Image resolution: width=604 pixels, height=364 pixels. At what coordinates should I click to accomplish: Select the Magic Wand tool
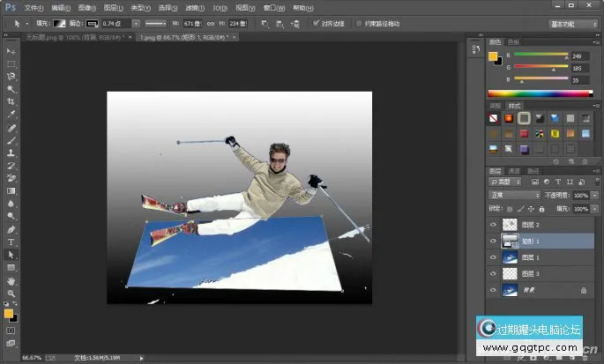(11, 90)
